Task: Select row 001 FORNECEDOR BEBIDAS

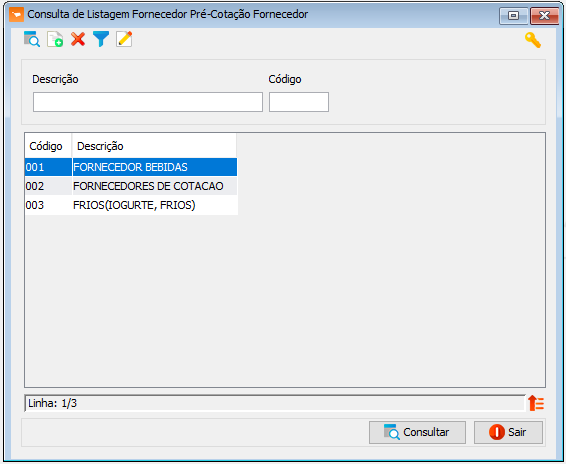Action: tap(131, 167)
